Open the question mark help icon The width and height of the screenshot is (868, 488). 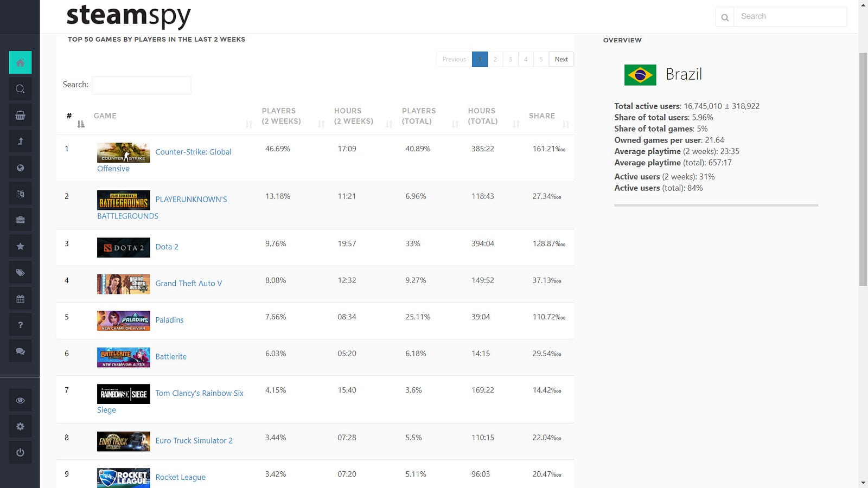pos(20,325)
